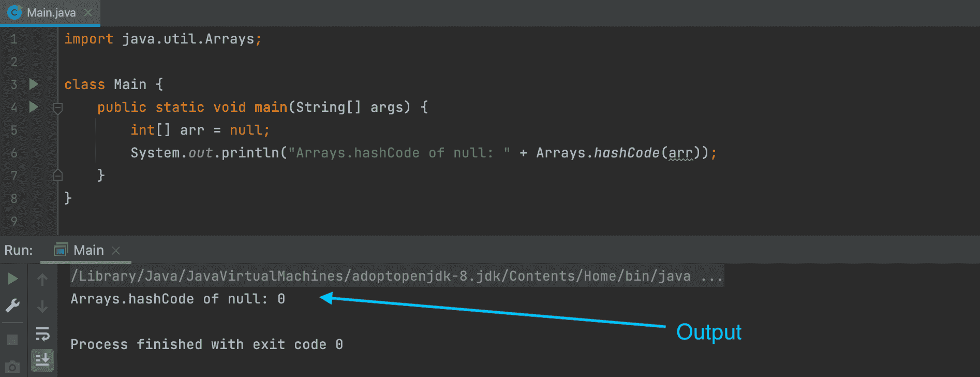Close the Main run tab
Image resolution: width=980 pixels, height=377 pixels.
pos(116,251)
